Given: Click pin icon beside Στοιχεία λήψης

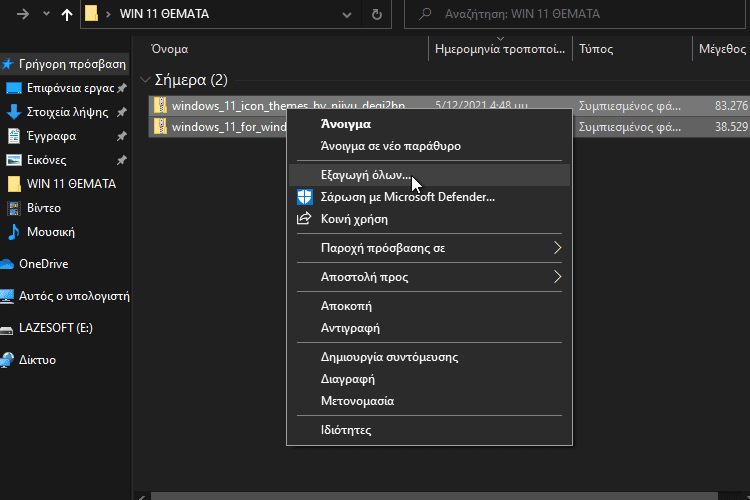Looking at the screenshot, I should [122, 112].
